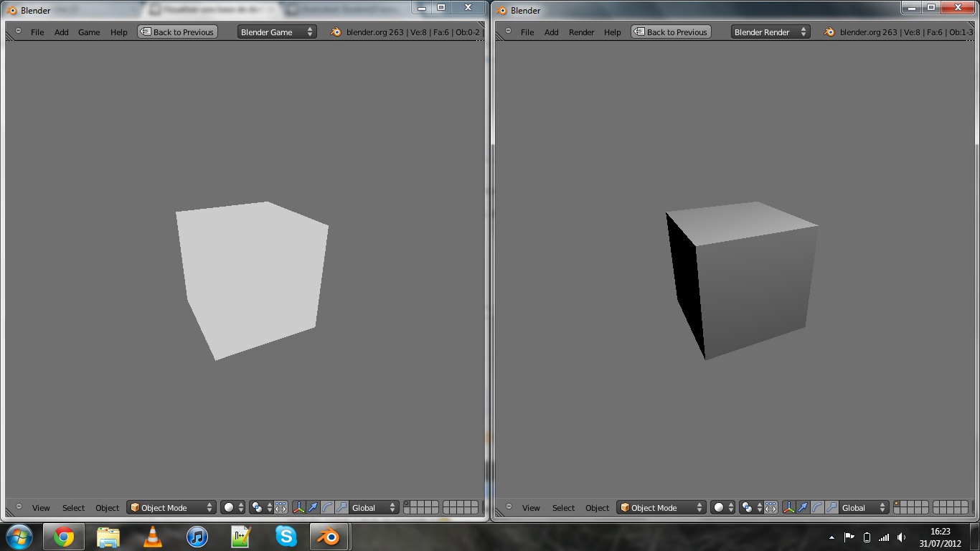Select the rotate manipulator icon
The height and width of the screenshot is (551, 980).
329,507
